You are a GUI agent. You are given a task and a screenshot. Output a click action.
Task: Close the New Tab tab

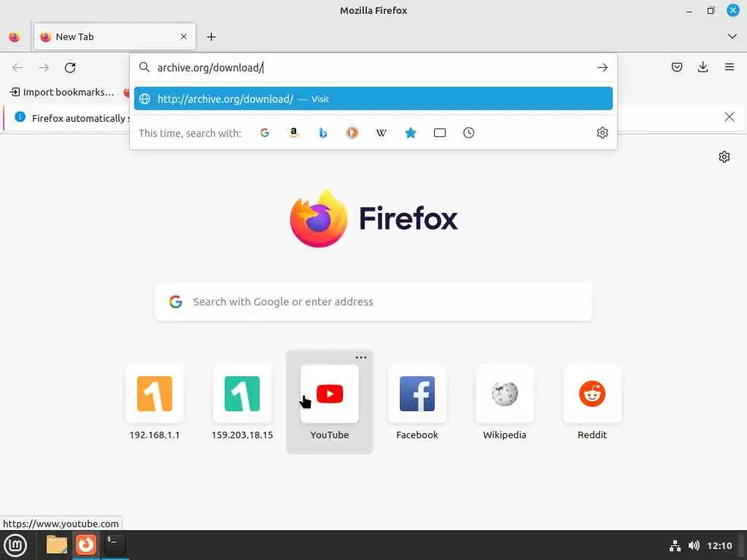(x=184, y=36)
